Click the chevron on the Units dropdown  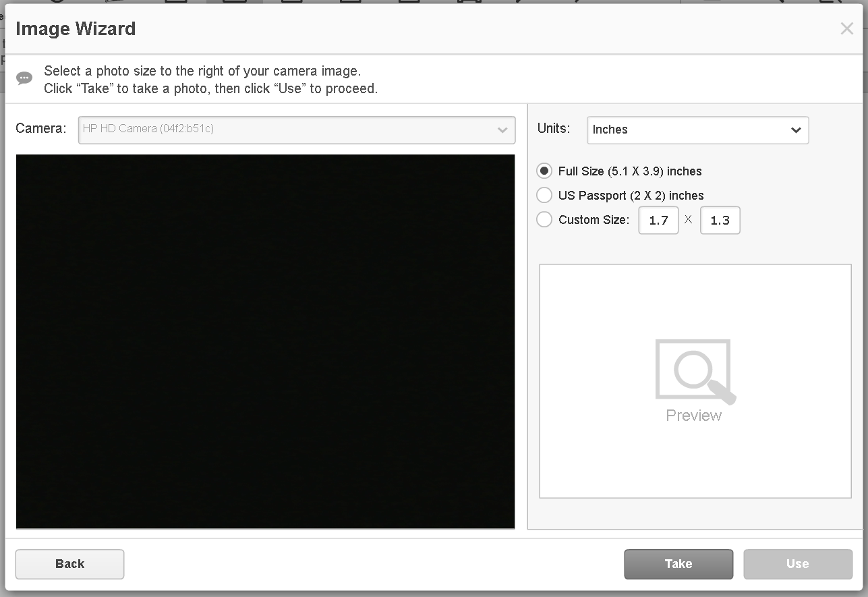[796, 130]
